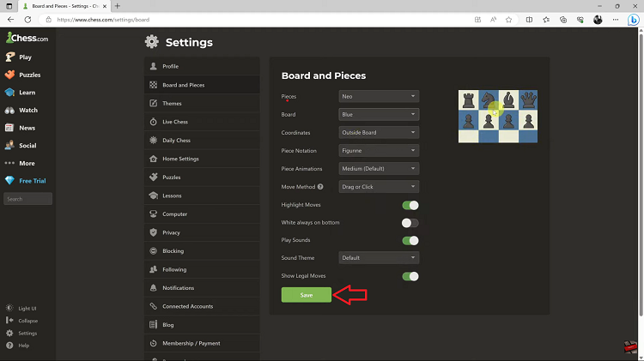Select Profile settings tab

202,66
